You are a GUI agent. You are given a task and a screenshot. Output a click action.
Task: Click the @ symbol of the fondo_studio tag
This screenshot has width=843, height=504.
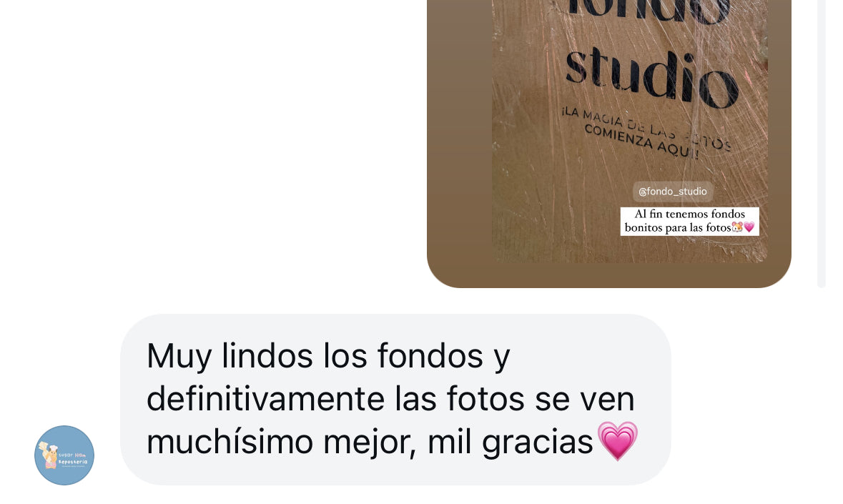click(x=642, y=192)
